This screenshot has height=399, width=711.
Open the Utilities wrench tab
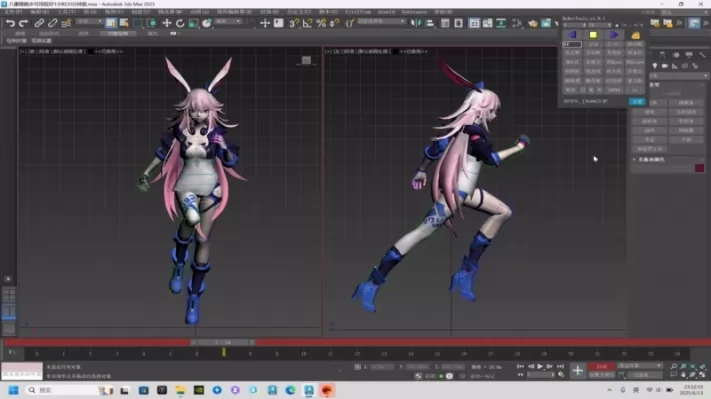702,55
